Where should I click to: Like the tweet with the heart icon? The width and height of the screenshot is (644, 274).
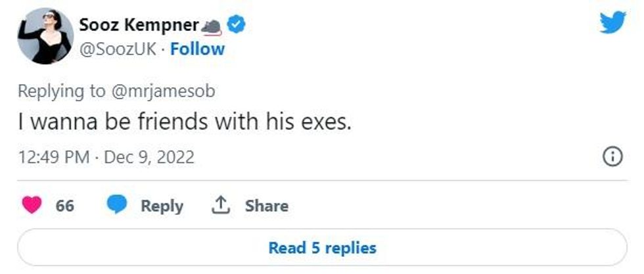point(32,206)
